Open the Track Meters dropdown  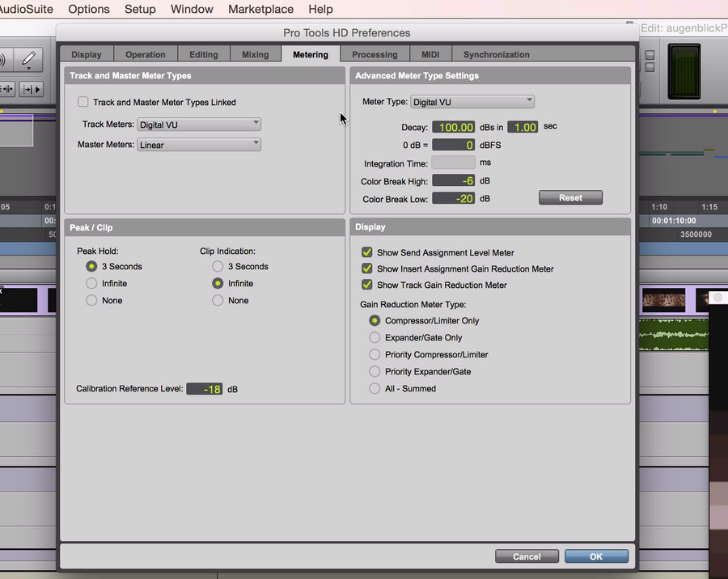click(x=199, y=125)
